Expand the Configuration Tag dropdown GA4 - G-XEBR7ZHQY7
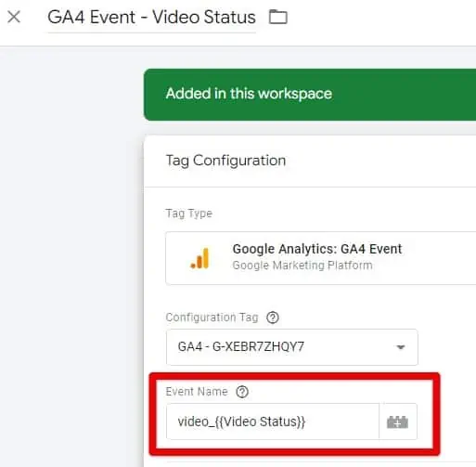The image size is (476, 467). pyautogui.click(x=292, y=347)
